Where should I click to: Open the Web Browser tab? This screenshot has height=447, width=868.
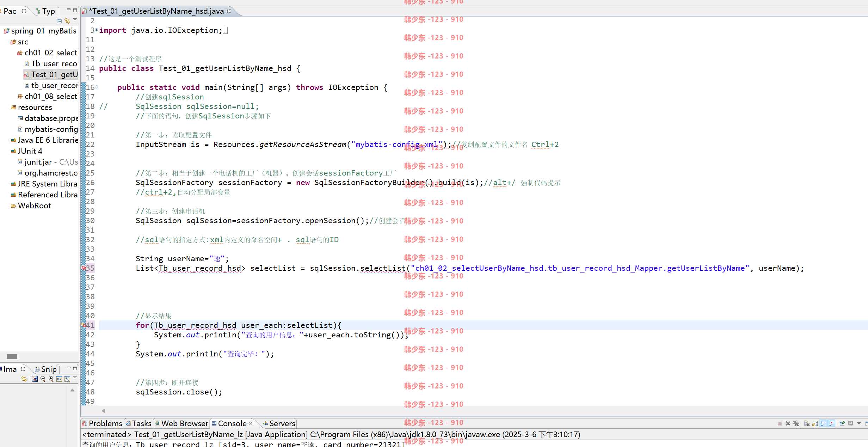tap(181, 424)
